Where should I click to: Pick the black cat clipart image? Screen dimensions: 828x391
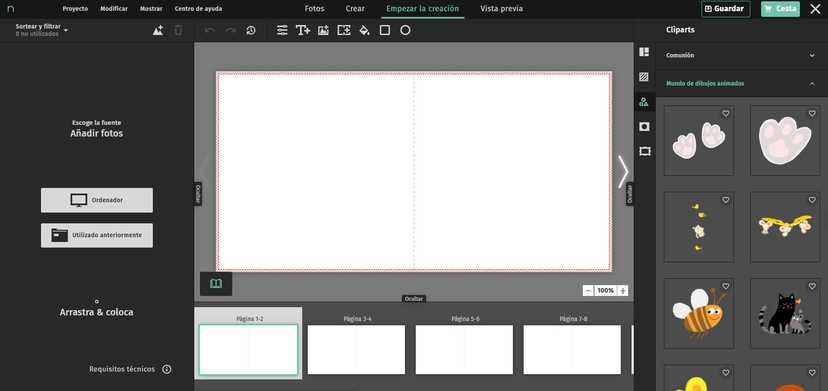click(x=785, y=314)
